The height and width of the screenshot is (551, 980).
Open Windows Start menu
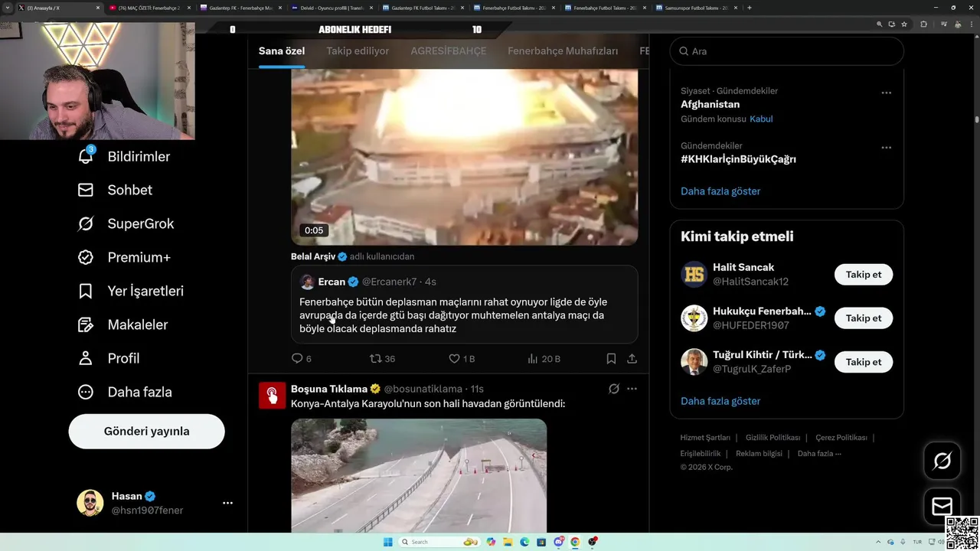387,542
